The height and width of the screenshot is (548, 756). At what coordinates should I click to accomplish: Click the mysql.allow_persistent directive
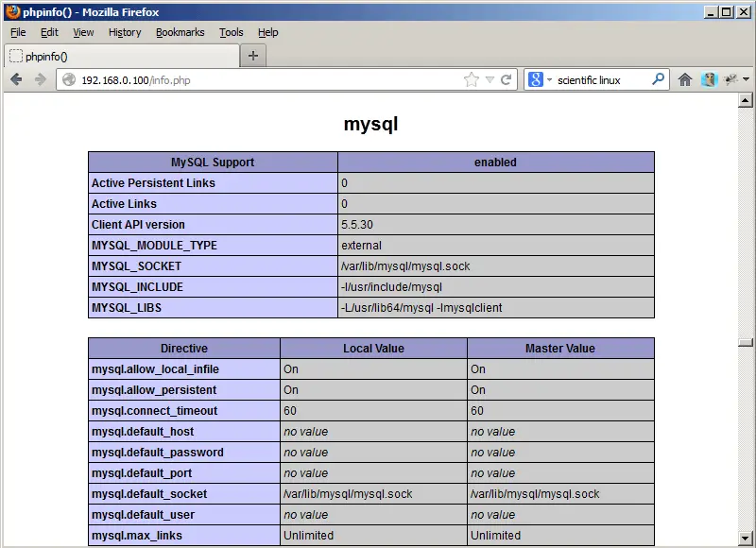point(184,390)
